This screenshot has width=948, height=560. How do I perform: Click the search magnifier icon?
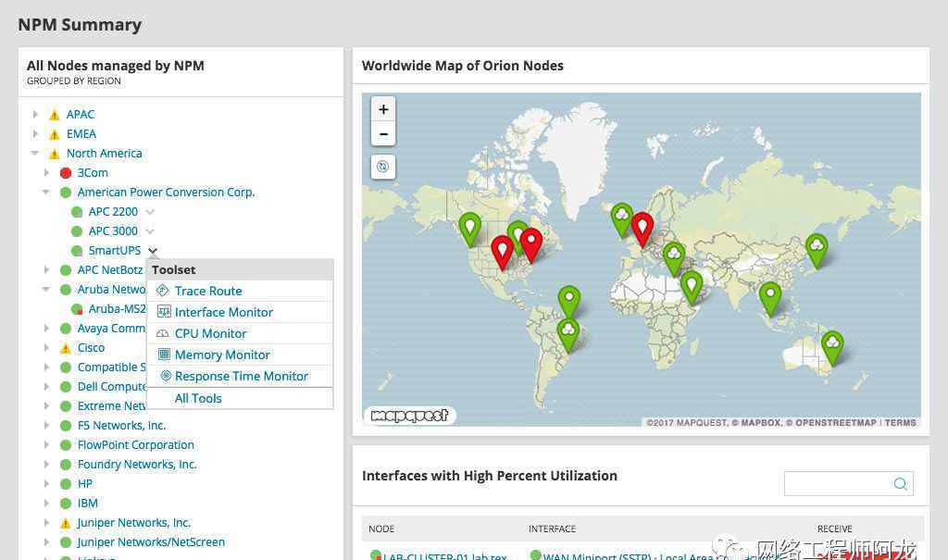click(x=900, y=484)
